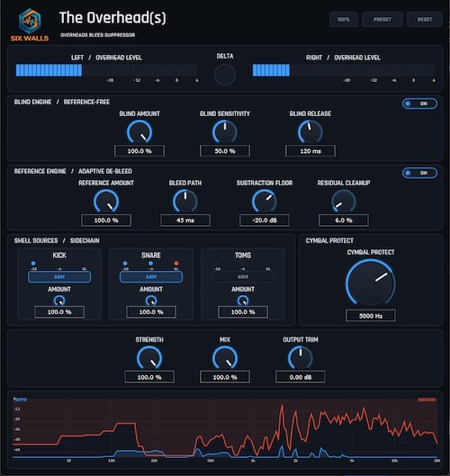The height and width of the screenshot is (476, 450).
Task: Click the Toms Amount small knob
Action: 243,301
